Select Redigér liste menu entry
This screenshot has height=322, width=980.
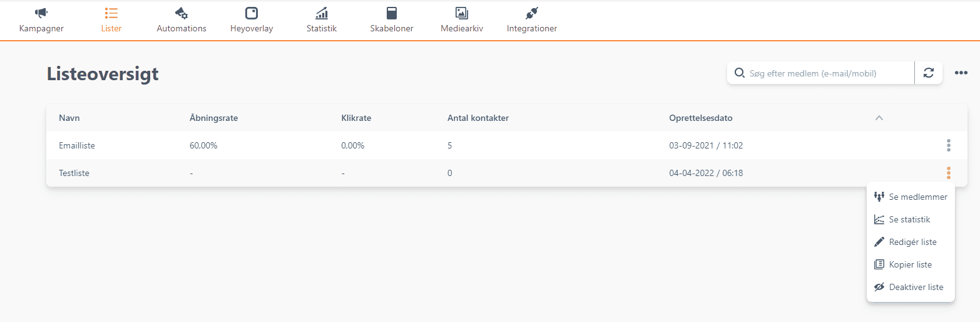(912, 242)
